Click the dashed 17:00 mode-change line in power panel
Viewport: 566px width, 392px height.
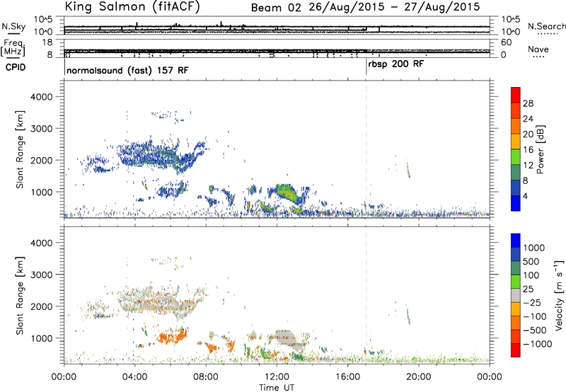366,149
